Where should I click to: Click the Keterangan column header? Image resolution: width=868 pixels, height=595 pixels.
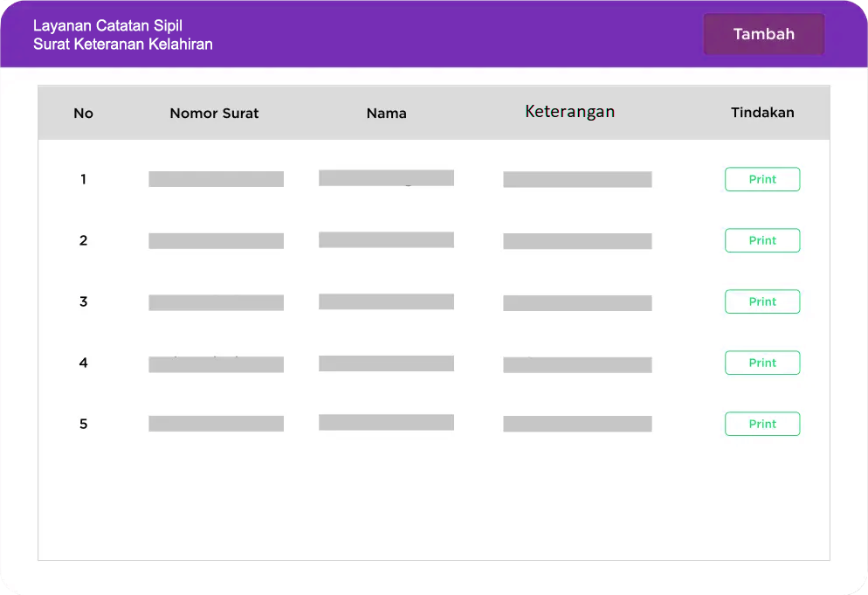(x=569, y=112)
